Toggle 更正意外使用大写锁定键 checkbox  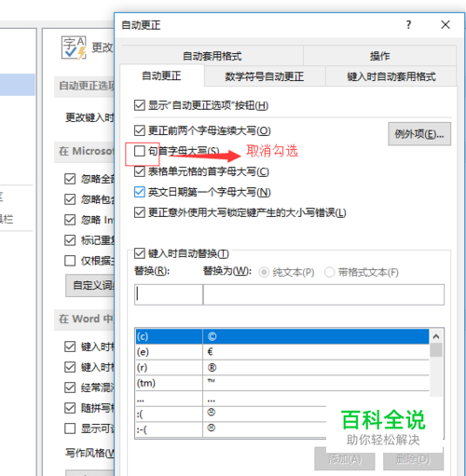[140, 212]
